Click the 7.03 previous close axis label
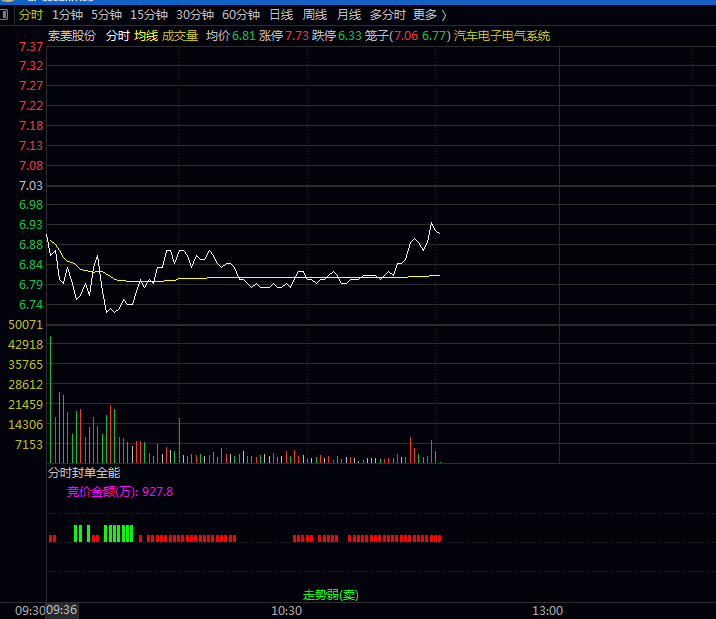The width and height of the screenshot is (716, 619). click(31, 185)
